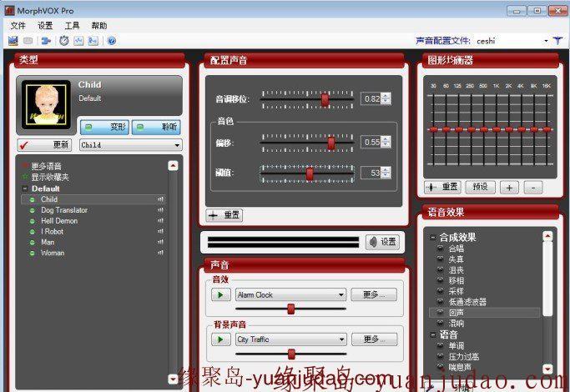Click the green dot beside I Robot
This screenshot has height=392, width=570.
[33, 231]
